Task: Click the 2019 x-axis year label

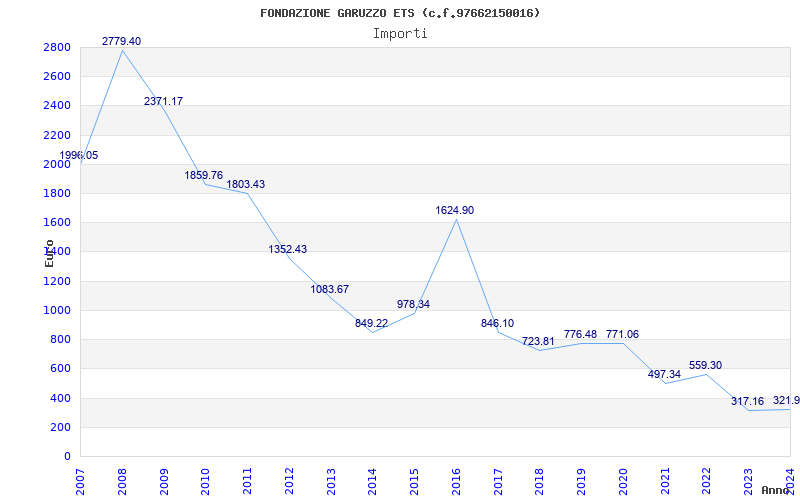Action: tap(582, 482)
